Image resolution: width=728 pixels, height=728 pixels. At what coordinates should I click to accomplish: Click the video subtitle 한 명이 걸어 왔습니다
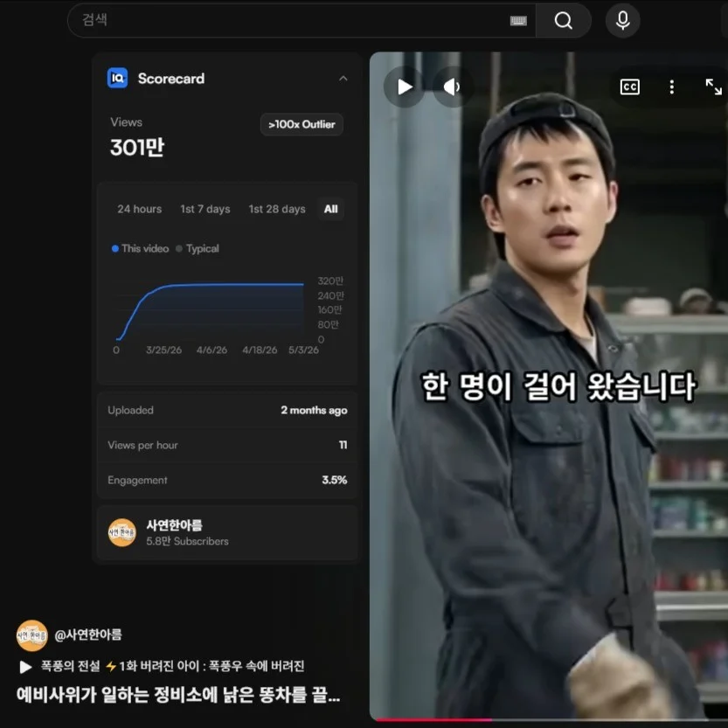[558, 385]
